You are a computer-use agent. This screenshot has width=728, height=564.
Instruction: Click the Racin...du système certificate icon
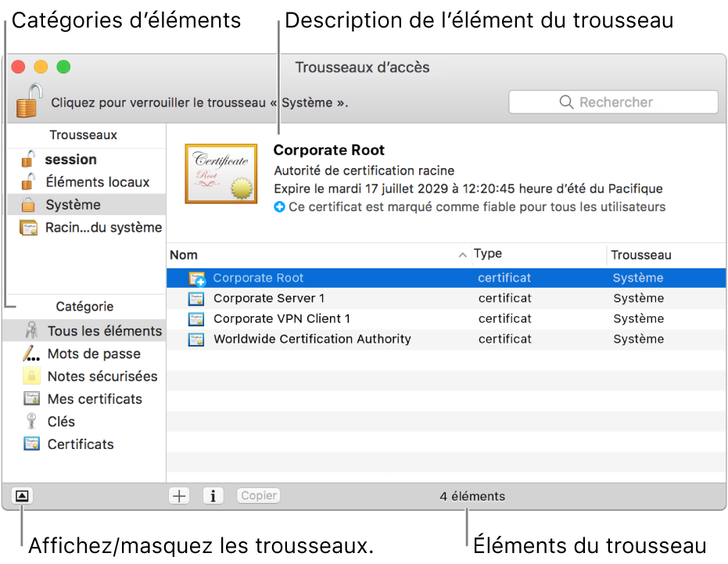[28, 228]
